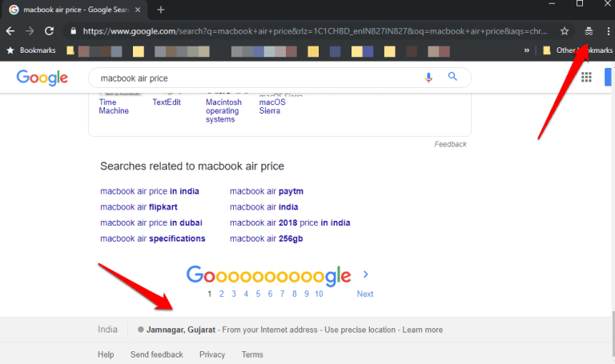This screenshot has height=364, width=615.
Task: Search macbook air 256gb
Action: point(267,238)
